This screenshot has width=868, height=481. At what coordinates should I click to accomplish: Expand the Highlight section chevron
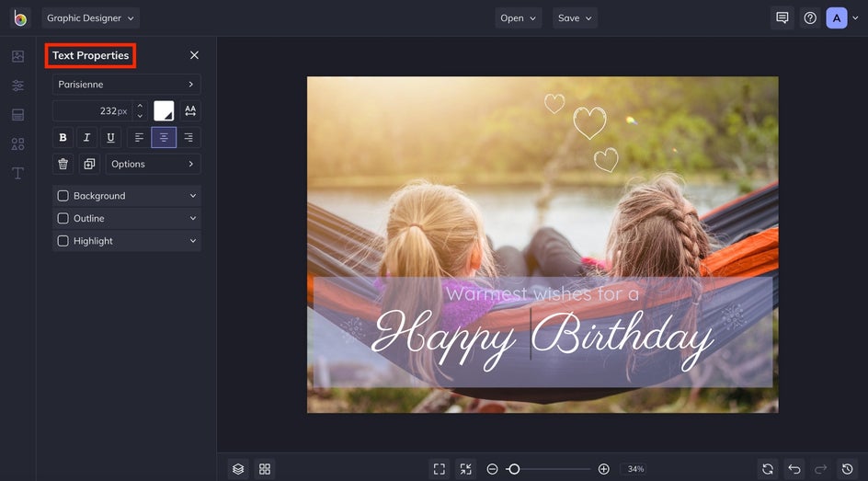click(x=193, y=241)
